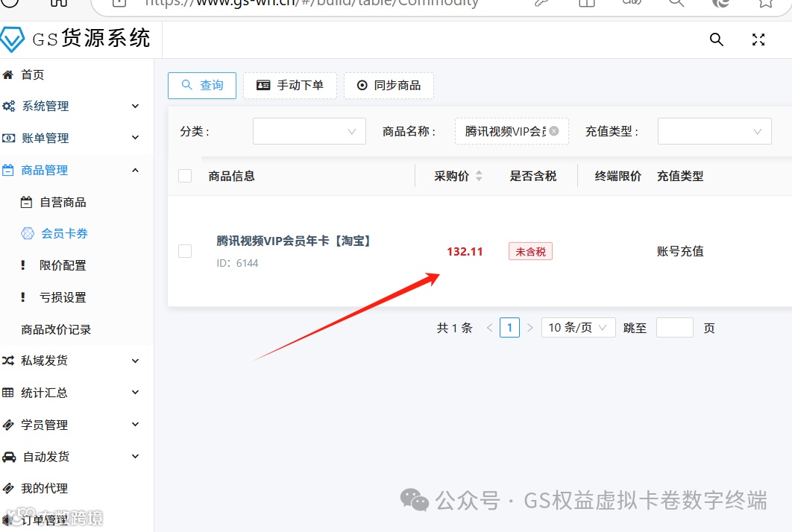The width and height of the screenshot is (792, 532).
Task: Expand the 账单管理 menu chevron
Action: pos(136,137)
